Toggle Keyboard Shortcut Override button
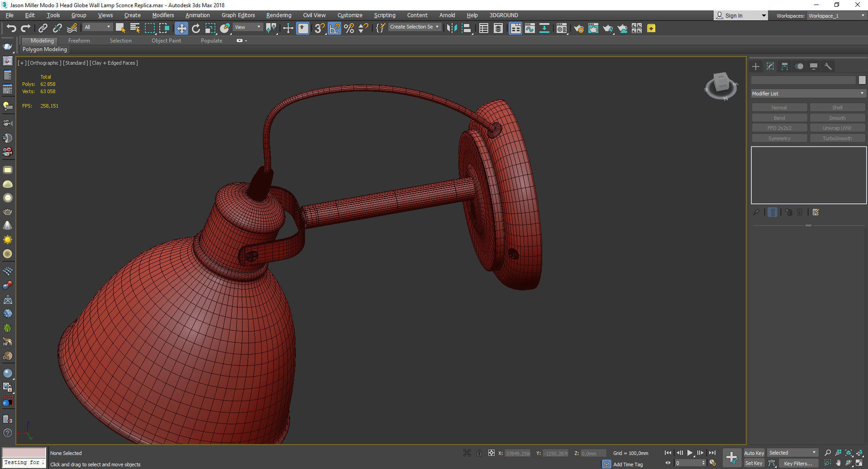Screen dimensions: 868x469 coord(303,28)
